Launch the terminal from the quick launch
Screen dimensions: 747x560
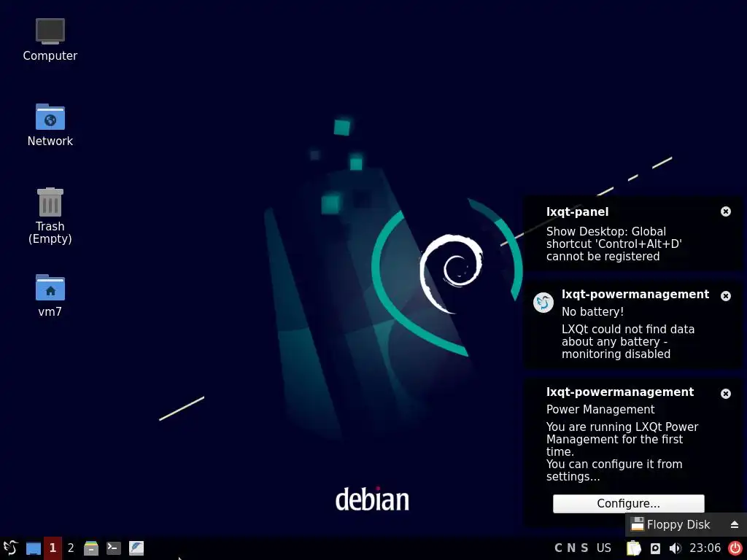coord(113,548)
